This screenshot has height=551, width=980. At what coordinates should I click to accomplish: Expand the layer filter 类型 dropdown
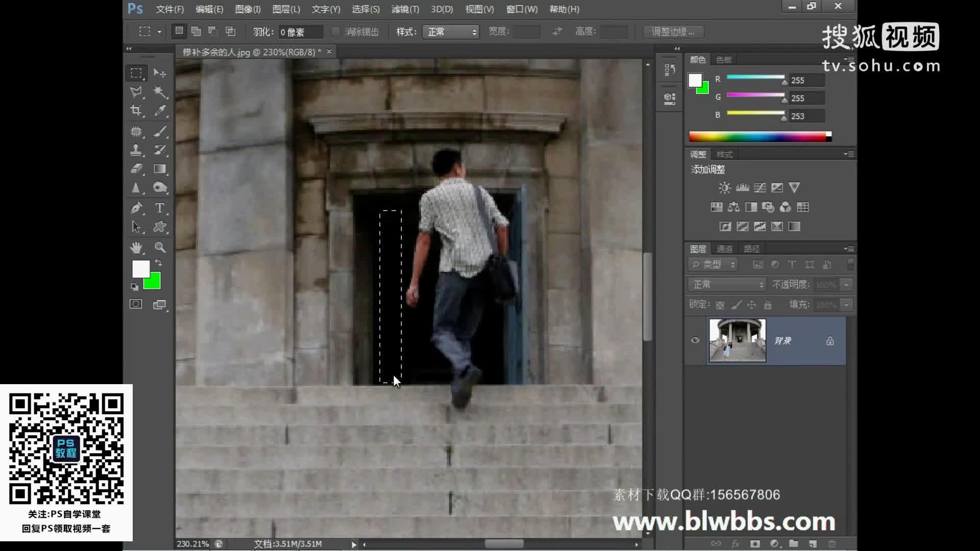[714, 264]
